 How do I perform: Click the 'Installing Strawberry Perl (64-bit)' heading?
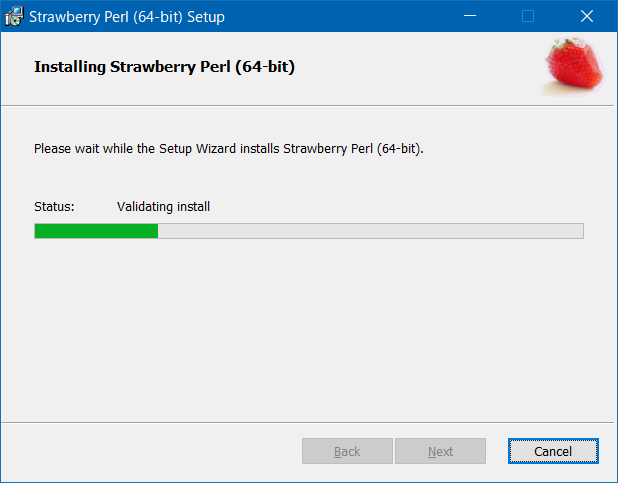164,67
